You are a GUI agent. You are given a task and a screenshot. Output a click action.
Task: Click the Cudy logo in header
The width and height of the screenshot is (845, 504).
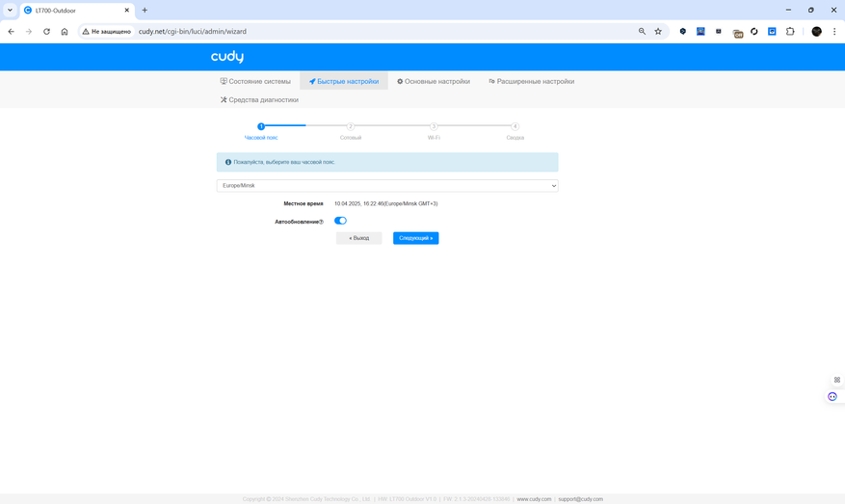[226, 57]
